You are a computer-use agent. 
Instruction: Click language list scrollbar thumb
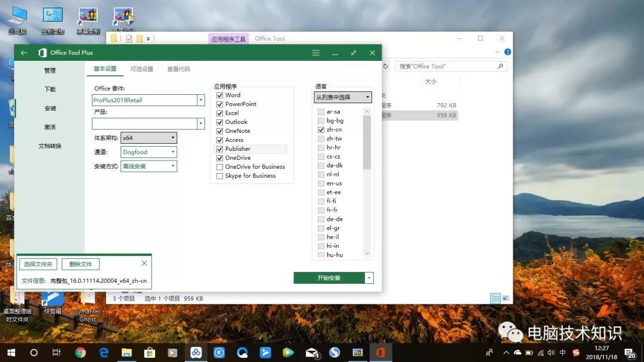click(367, 142)
